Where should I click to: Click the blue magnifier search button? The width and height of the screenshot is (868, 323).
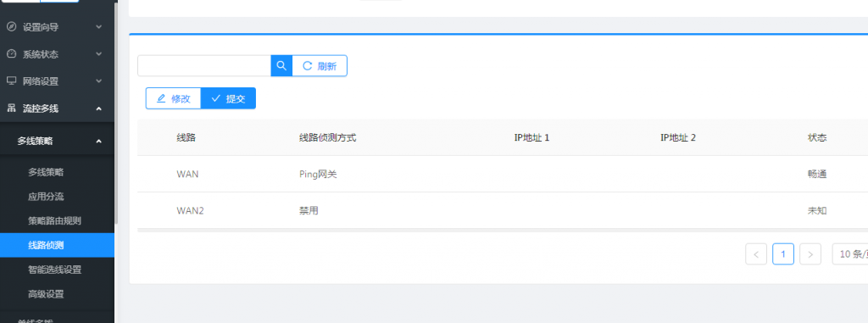pyautogui.click(x=281, y=66)
